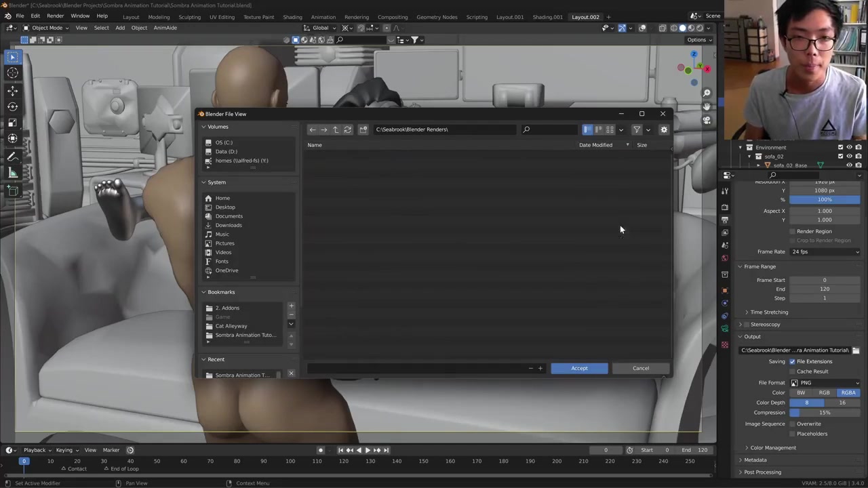Image resolution: width=868 pixels, height=488 pixels.
Task: Click the Cancel button
Action: [x=641, y=368]
